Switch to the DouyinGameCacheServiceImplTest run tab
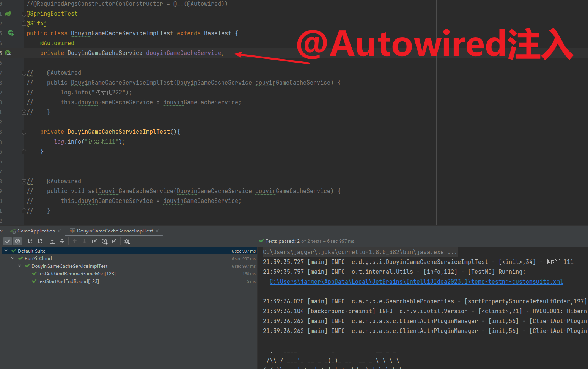Viewport: 588px width, 369px height. [x=115, y=231]
